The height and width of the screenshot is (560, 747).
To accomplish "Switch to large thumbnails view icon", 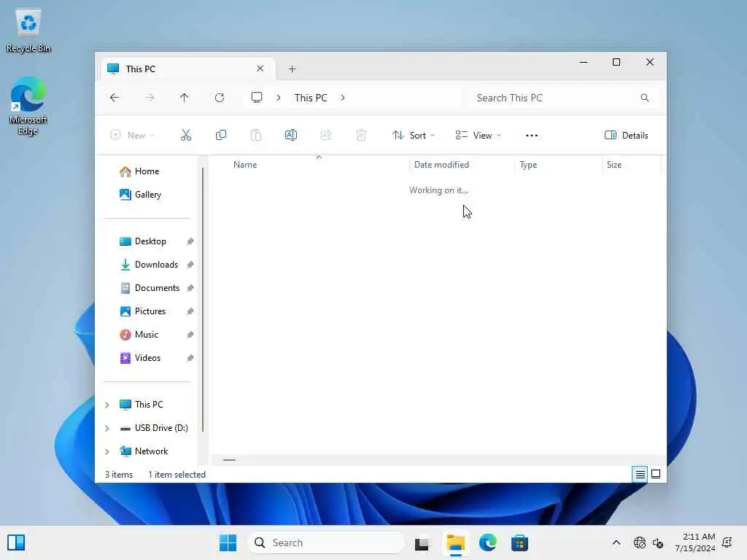I will click(656, 474).
